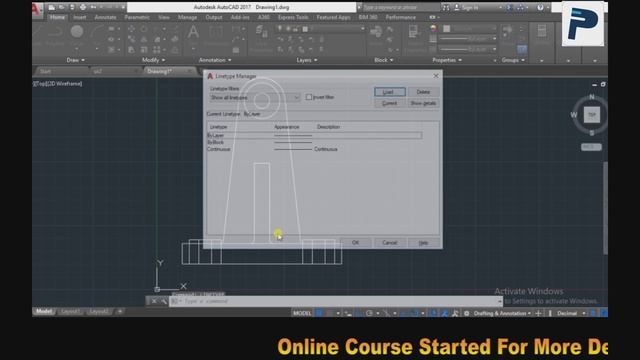This screenshot has height=360, width=640.
Task: Switch to the Express Tools ribbon tab
Action: click(293, 17)
